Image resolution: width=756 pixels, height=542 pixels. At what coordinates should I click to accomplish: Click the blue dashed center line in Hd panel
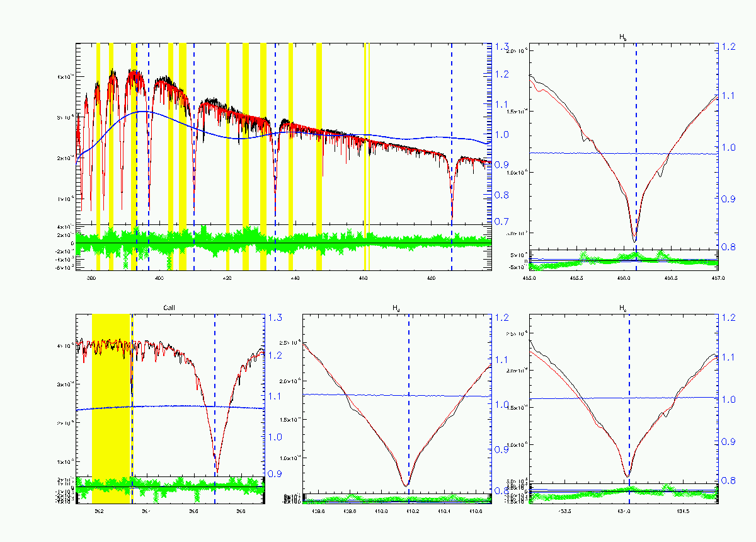(x=409, y=408)
